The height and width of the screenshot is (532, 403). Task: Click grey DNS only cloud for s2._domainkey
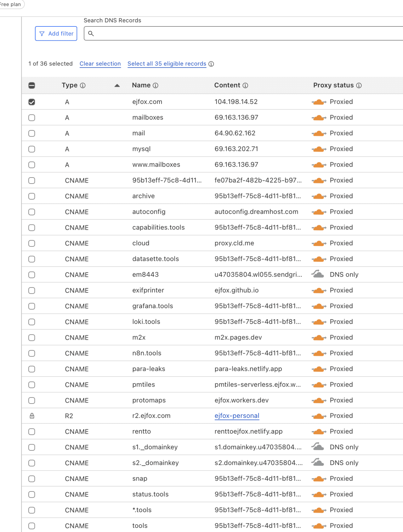[x=318, y=462]
